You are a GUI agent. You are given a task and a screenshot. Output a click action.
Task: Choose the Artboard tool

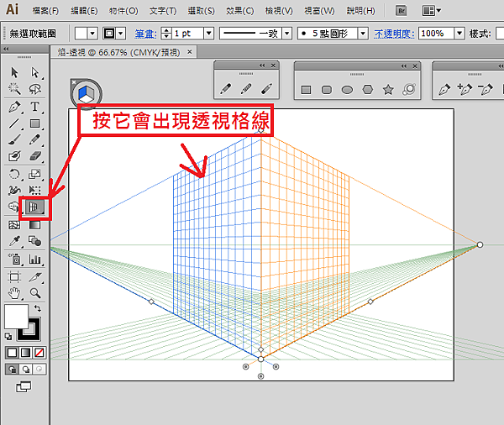click(x=14, y=277)
